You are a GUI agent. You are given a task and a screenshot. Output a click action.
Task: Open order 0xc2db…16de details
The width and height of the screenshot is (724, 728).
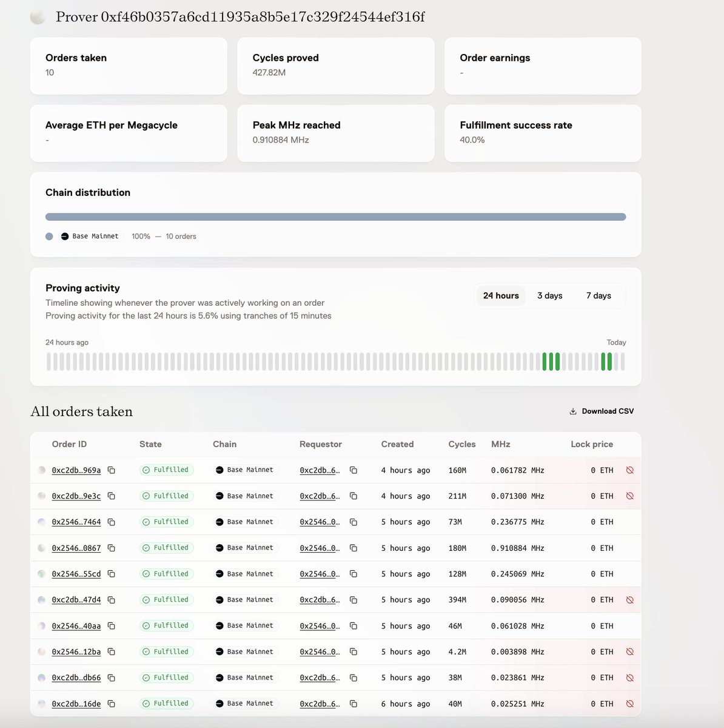[x=76, y=704]
